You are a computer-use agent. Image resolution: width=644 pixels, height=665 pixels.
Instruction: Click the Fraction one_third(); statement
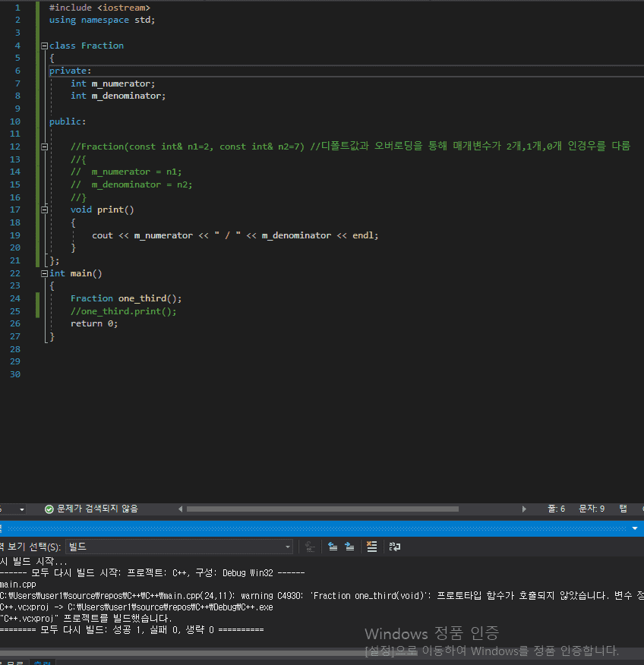tap(126, 298)
